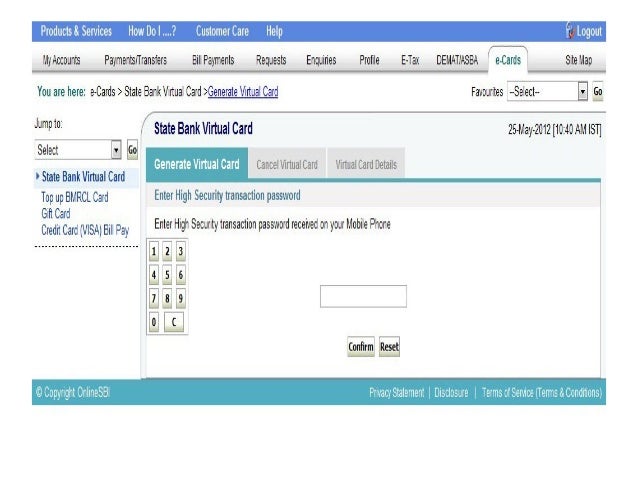Image resolution: width=638 pixels, height=479 pixels.
Task: Focus the transaction password input field
Action: pos(363,296)
